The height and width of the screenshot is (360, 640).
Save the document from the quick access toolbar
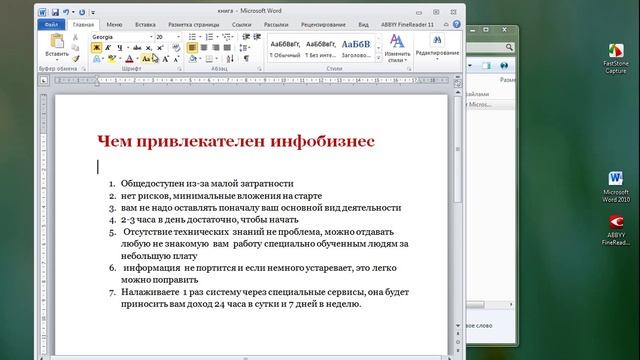(55, 12)
